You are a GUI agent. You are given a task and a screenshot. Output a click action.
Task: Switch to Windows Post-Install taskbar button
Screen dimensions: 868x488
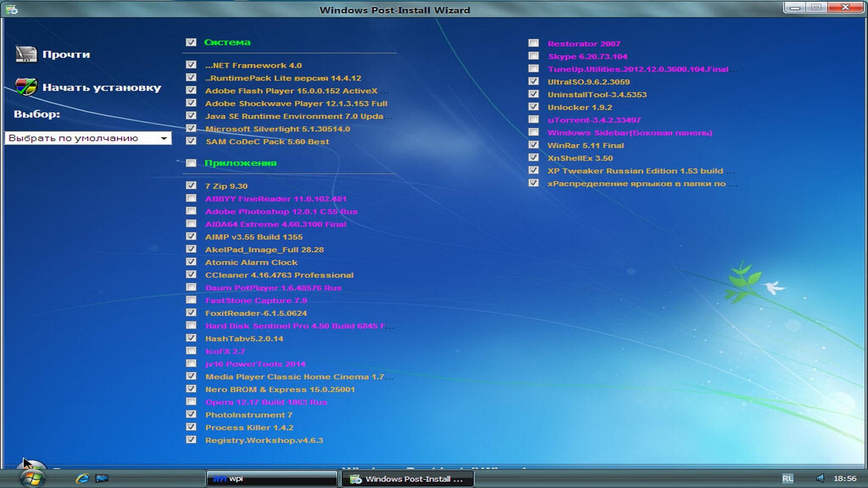[407, 479]
